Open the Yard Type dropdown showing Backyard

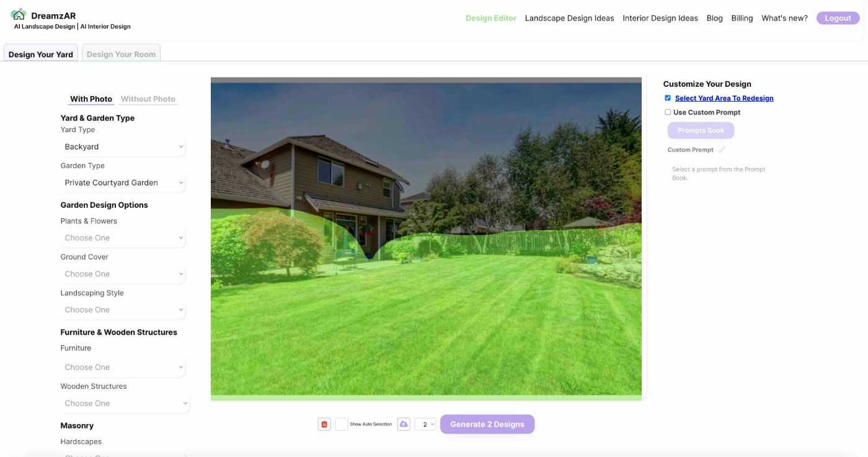click(123, 147)
